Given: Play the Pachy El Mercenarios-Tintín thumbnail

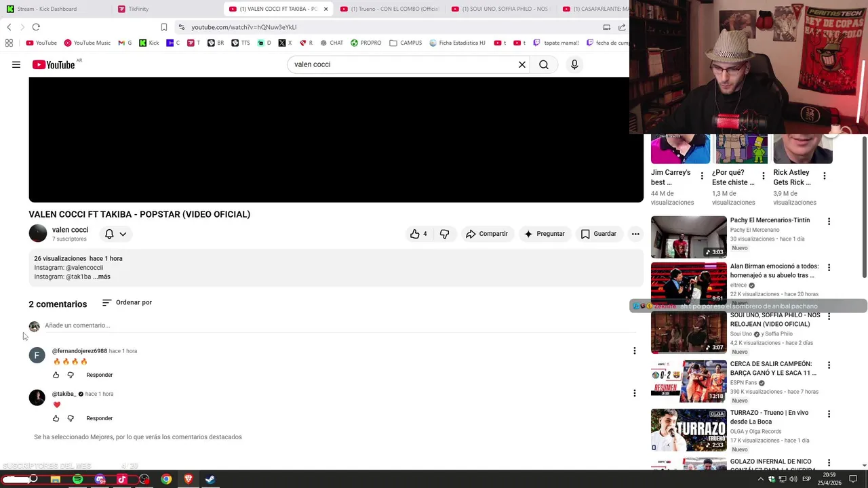Looking at the screenshot, I should pyautogui.click(x=688, y=237).
